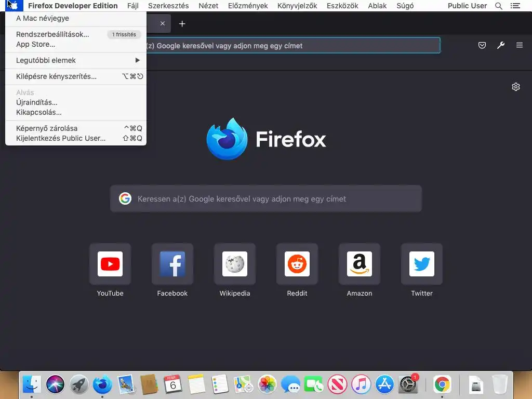This screenshot has height=399, width=532.
Task: Open Maps app in the Dock
Action: pos(243,384)
